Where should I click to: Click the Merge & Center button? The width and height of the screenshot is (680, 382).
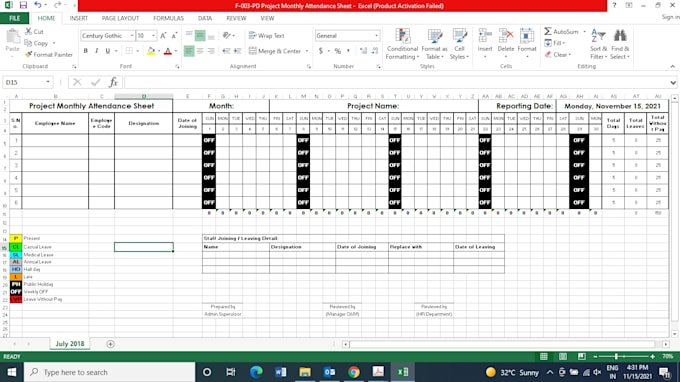point(275,51)
